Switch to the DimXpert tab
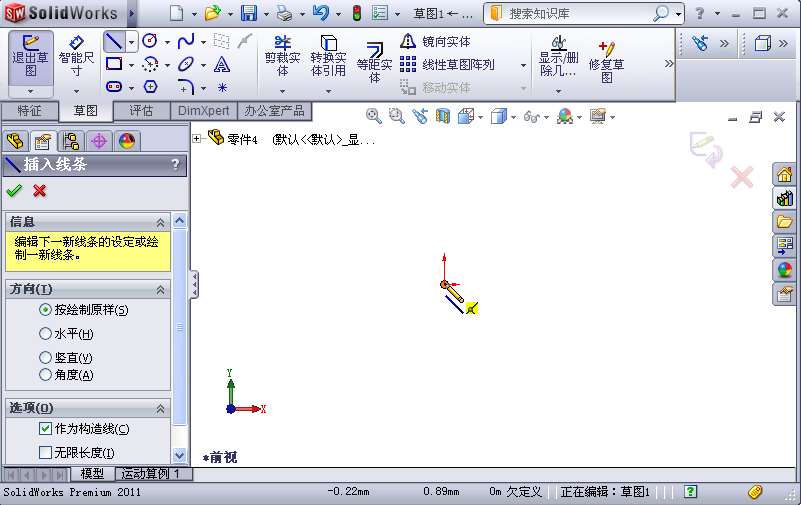 tap(203, 111)
